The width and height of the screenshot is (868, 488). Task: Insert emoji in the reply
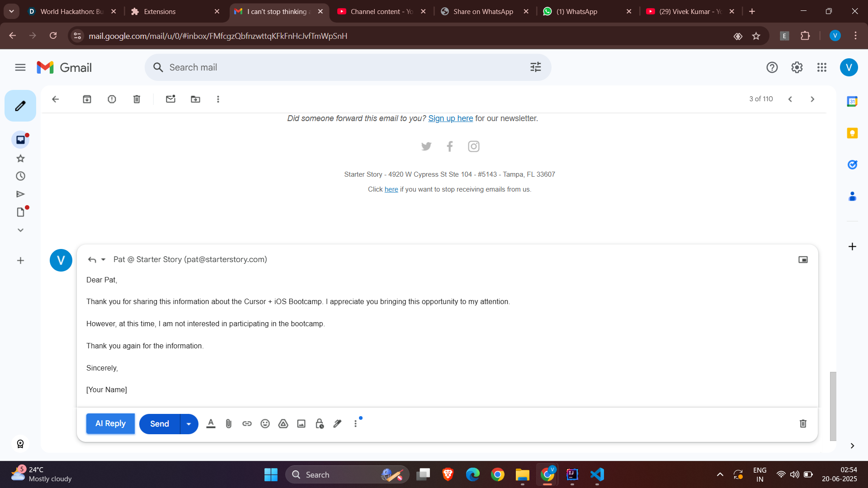265,424
